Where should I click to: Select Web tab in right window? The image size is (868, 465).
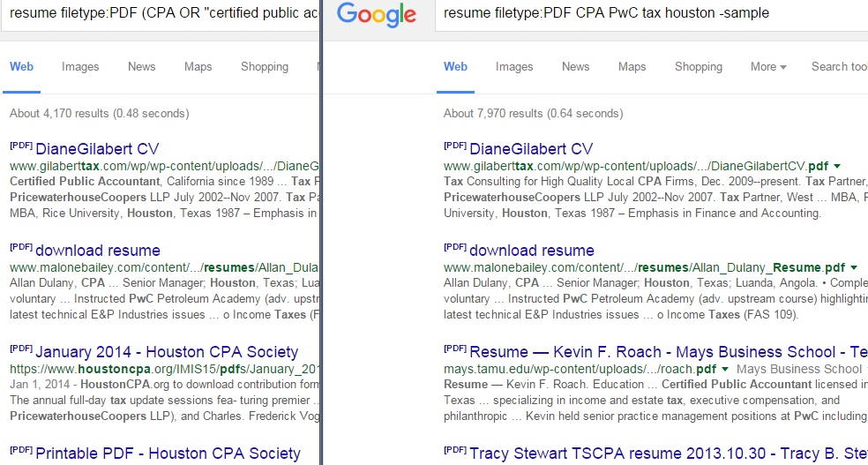(x=455, y=67)
